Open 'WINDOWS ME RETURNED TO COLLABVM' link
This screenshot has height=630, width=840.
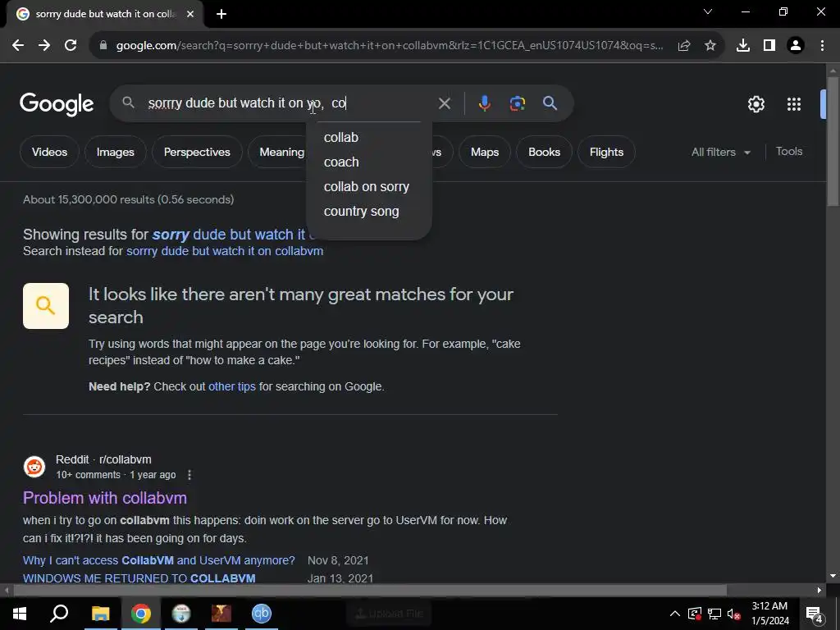pos(139,578)
